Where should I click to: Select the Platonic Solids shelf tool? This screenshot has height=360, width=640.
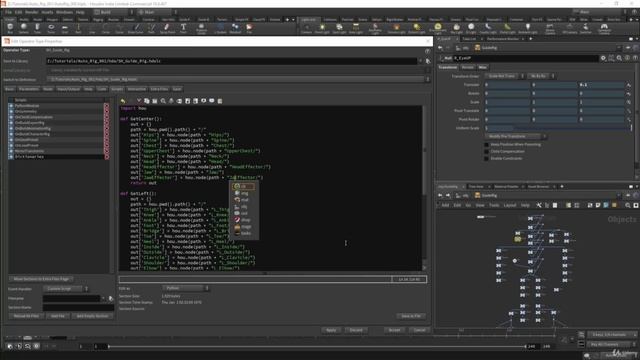click(201, 28)
